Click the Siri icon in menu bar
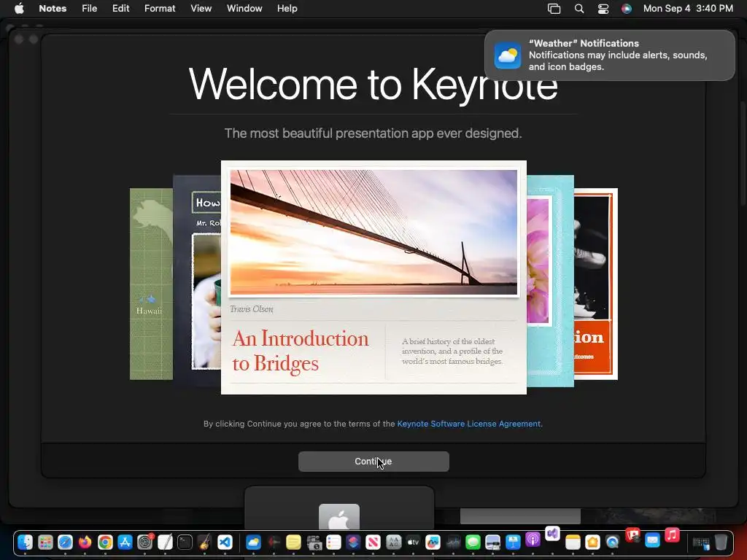 (627, 9)
